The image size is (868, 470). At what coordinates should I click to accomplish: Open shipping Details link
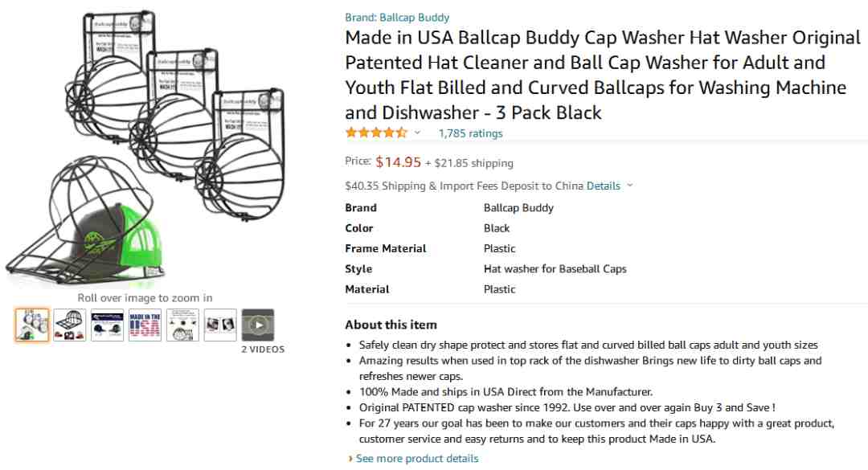pos(604,186)
